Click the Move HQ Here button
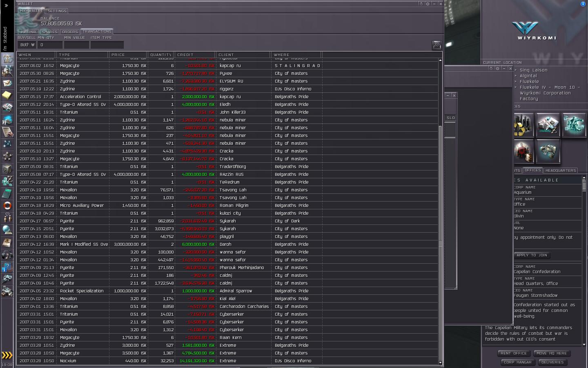588x368 pixels. (552, 353)
